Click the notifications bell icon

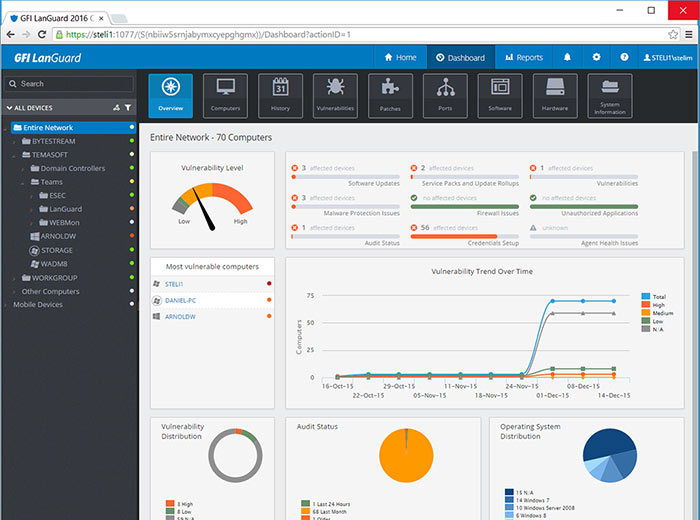click(x=567, y=57)
